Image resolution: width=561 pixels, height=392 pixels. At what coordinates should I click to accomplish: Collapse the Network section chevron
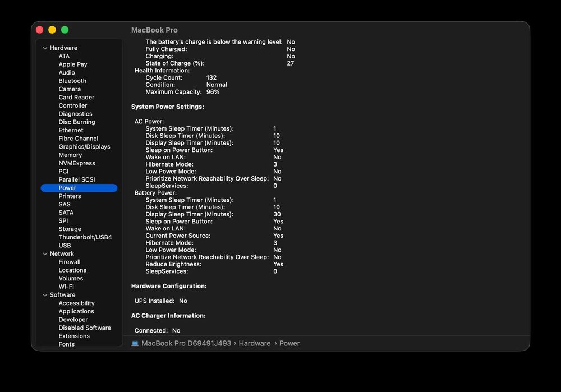(x=45, y=254)
